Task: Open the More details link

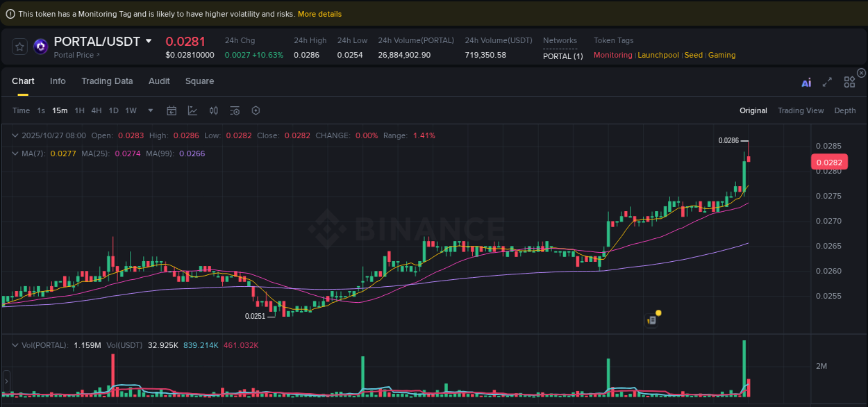Action: [x=318, y=13]
